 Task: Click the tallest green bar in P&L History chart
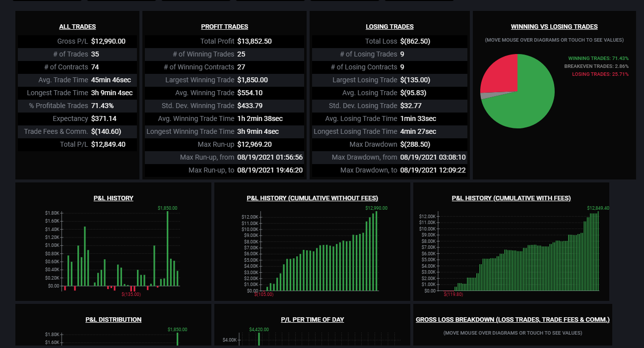click(x=167, y=248)
